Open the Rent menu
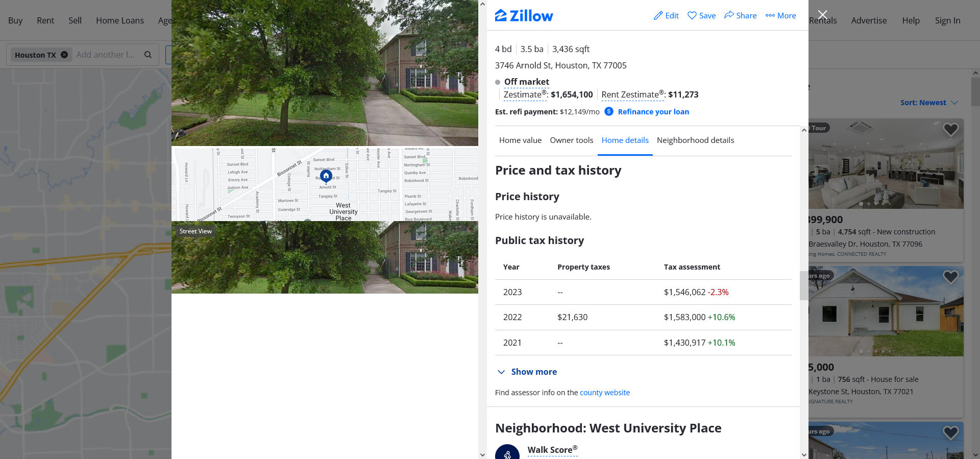The image size is (980, 459). point(45,20)
